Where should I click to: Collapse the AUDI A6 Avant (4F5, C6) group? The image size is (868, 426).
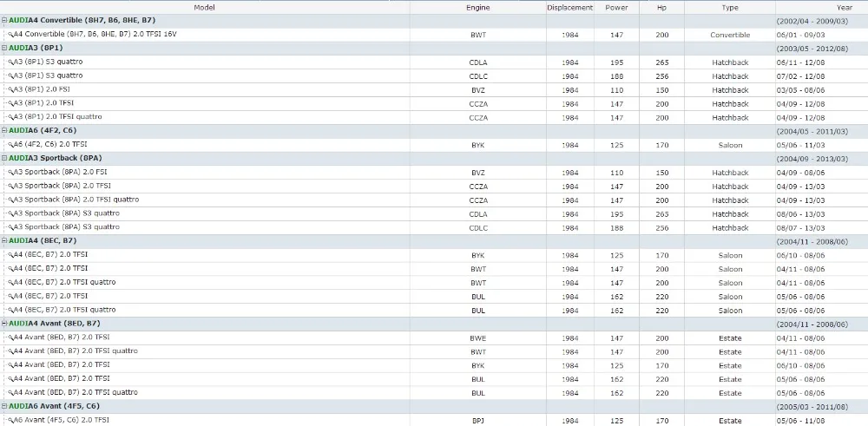click(4, 407)
